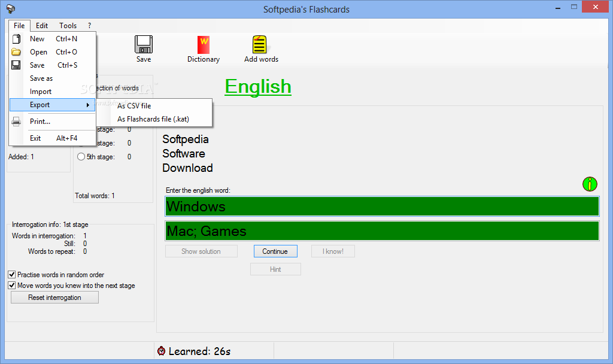Expand the Export submenu arrow

click(88, 105)
